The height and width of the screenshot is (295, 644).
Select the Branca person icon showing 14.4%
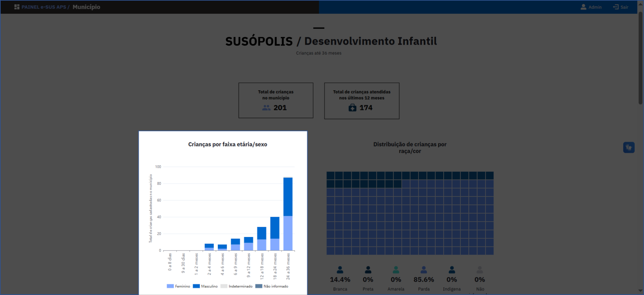340,270
